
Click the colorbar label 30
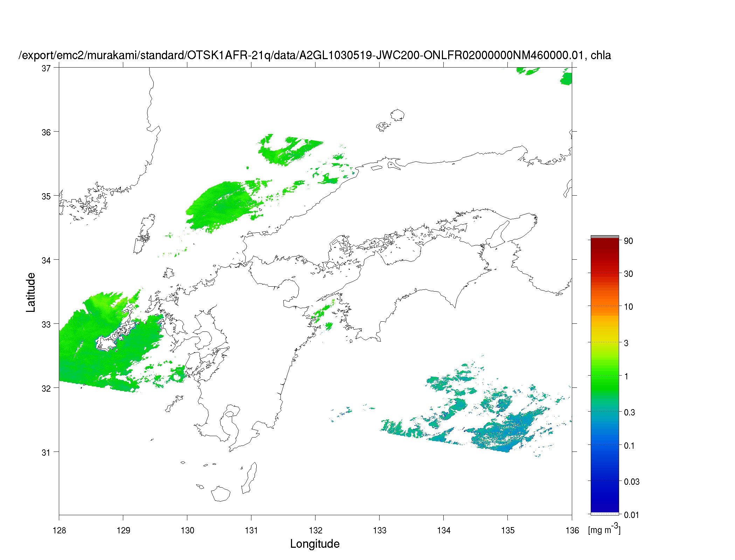click(x=629, y=274)
